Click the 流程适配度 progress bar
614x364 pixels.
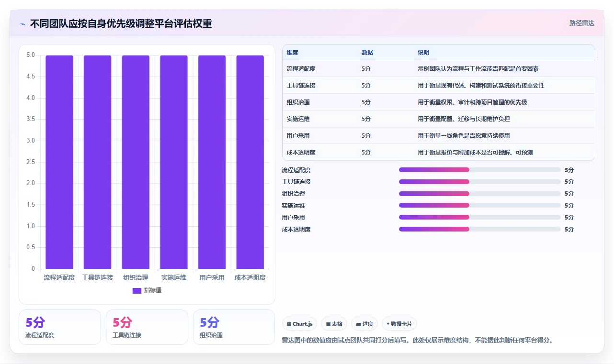[479, 170]
